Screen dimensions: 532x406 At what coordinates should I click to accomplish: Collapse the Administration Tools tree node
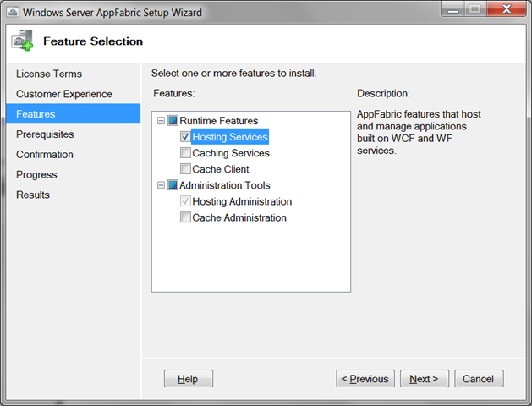pos(161,185)
